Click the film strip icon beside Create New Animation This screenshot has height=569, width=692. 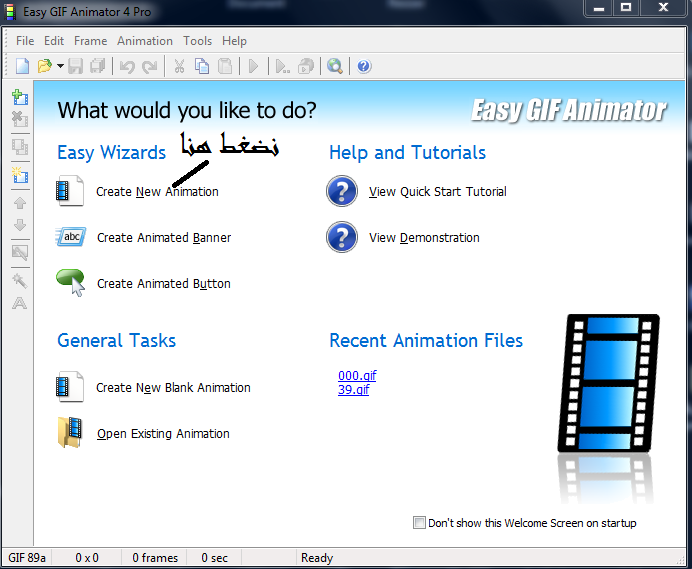coord(70,191)
